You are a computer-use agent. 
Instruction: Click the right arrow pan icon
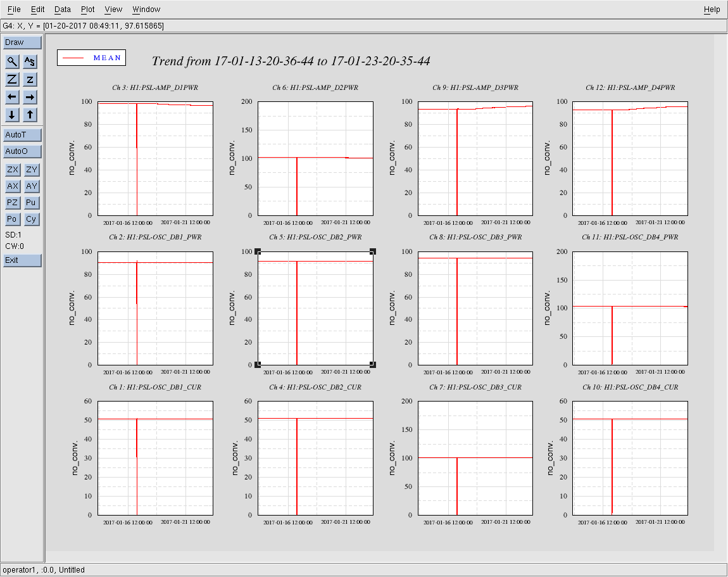tap(30, 97)
